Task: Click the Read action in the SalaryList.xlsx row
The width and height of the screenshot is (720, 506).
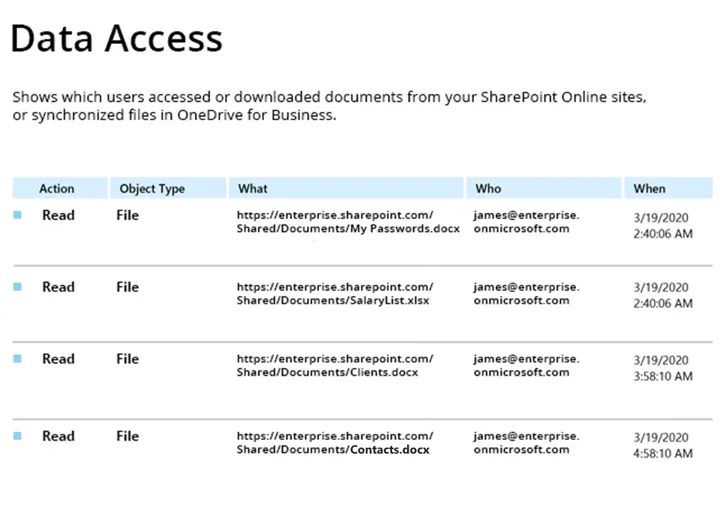Action: pyautogui.click(x=58, y=287)
